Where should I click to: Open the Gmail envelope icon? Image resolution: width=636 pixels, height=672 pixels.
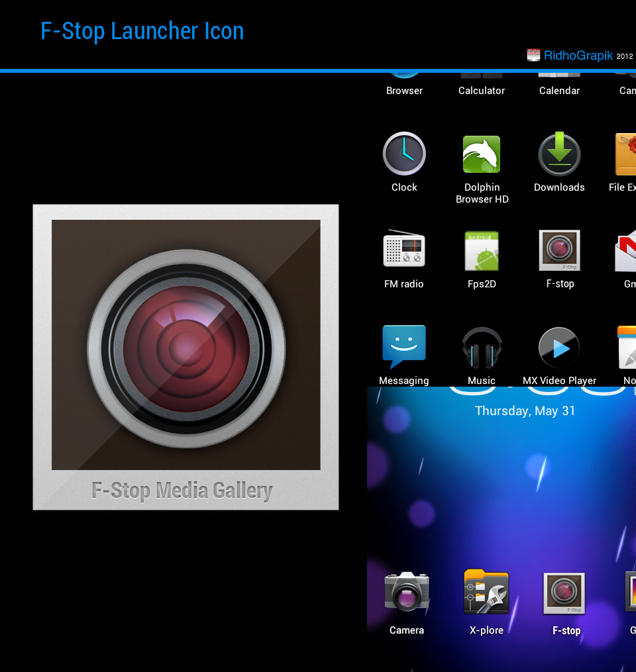point(625,251)
